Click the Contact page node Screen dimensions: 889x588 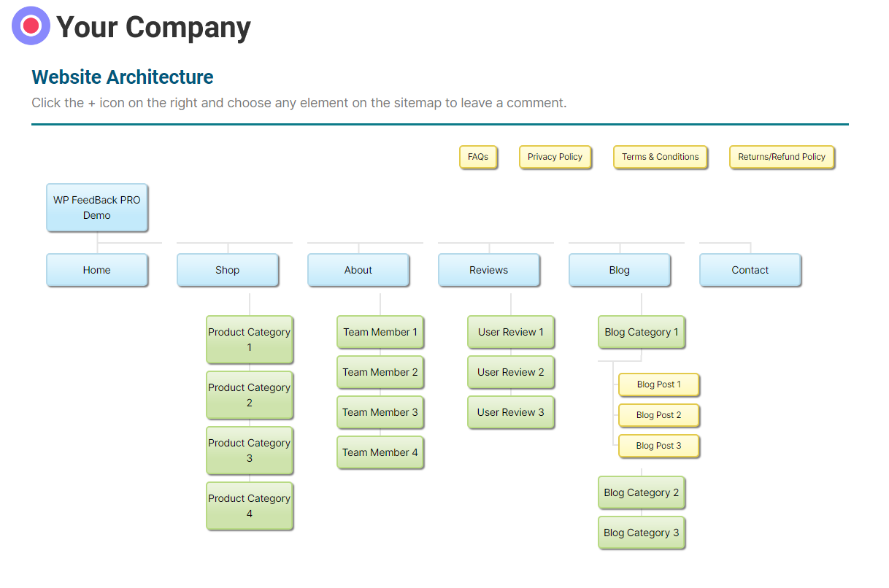pos(750,270)
